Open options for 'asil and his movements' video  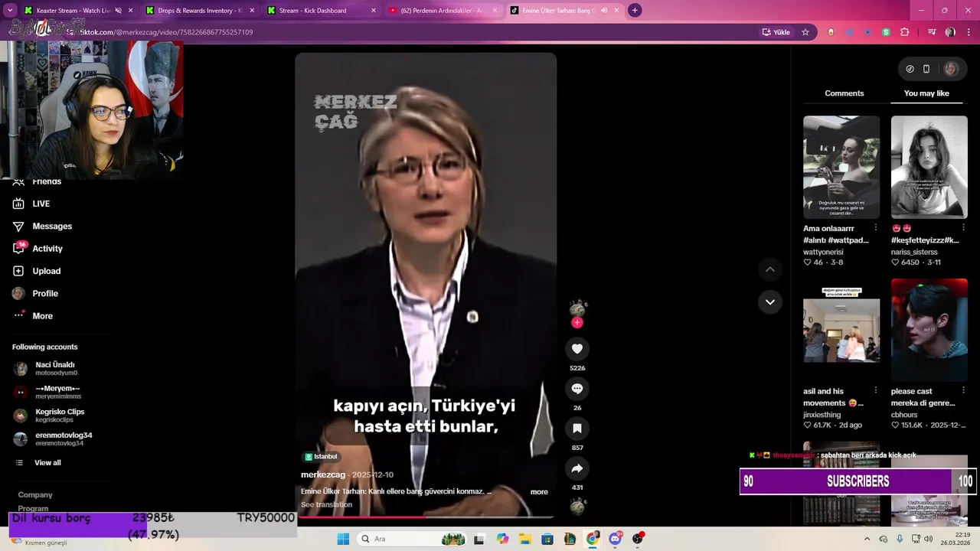click(876, 390)
